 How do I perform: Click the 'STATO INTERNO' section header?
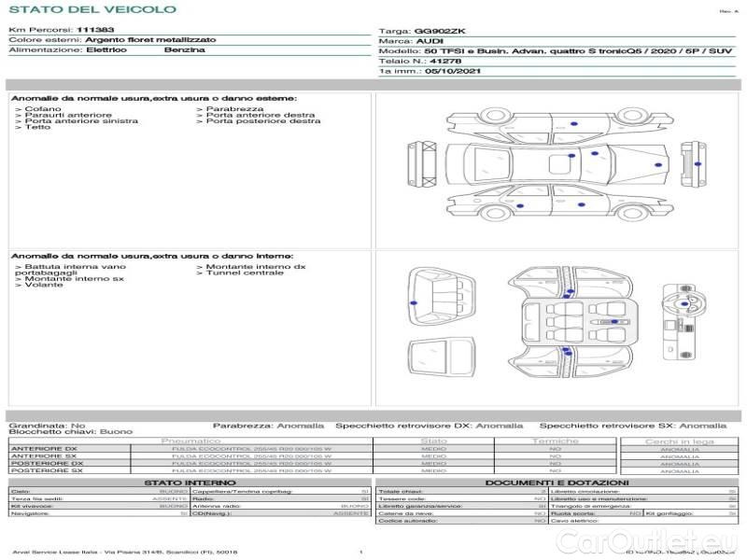[190, 483]
